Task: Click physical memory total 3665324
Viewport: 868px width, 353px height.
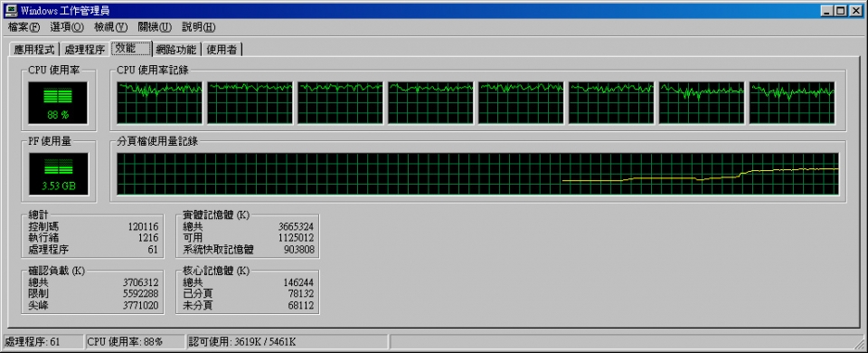Action: tap(297, 226)
